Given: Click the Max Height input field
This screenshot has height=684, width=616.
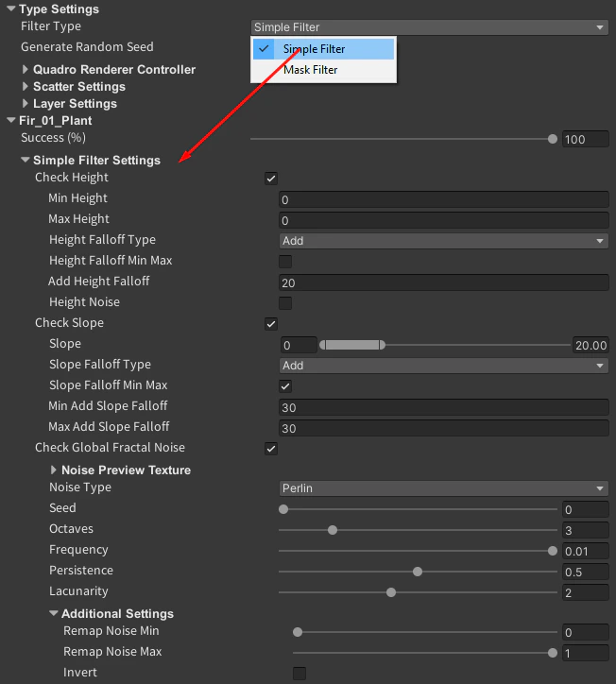Looking at the screenshot, I should click(x=444, y=220).
